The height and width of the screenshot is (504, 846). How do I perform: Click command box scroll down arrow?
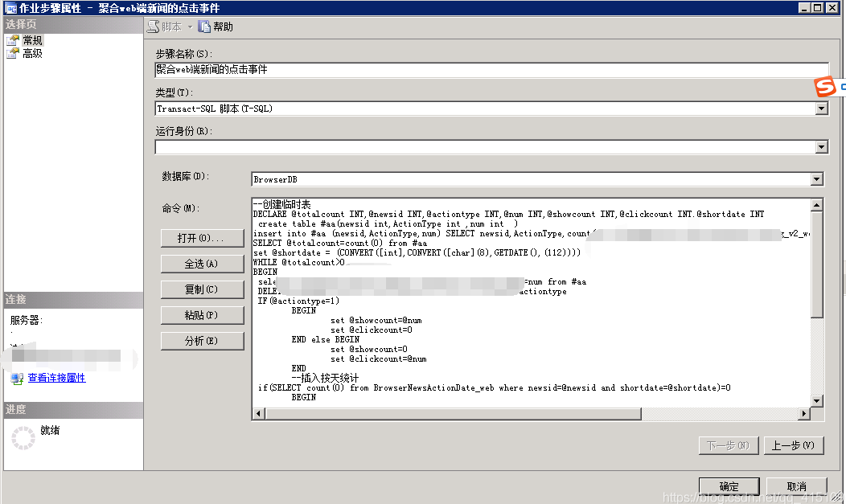[x=817, y=401]
